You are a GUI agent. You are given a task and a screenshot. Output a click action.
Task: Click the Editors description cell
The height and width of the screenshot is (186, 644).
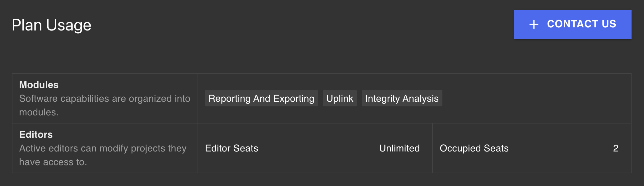(105, 148)
